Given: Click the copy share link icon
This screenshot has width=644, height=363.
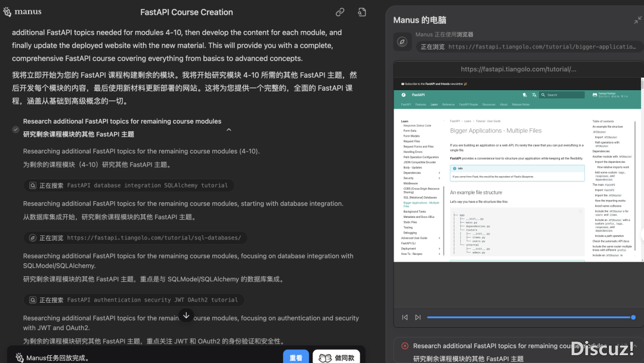Looking at the screenshot, I should point(340,12).
